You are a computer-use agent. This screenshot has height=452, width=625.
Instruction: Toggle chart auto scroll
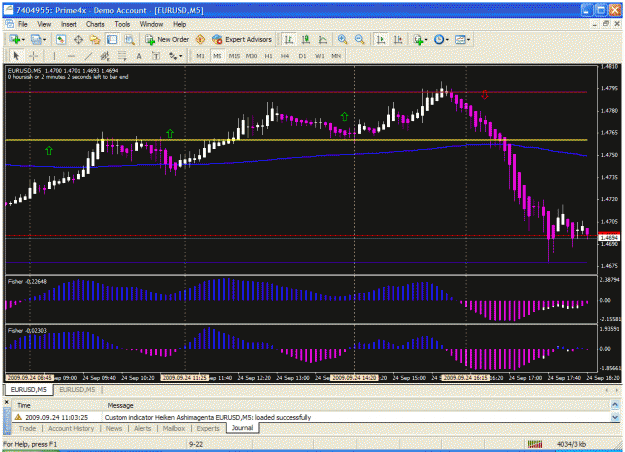click(x=381, y=39)
